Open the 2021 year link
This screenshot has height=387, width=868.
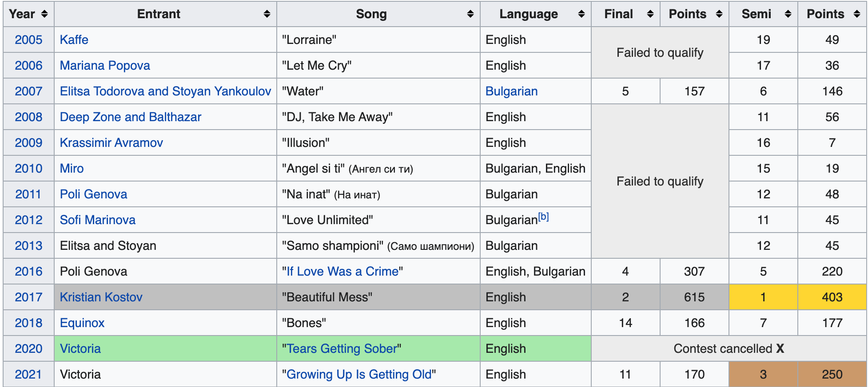coord(28,375)
